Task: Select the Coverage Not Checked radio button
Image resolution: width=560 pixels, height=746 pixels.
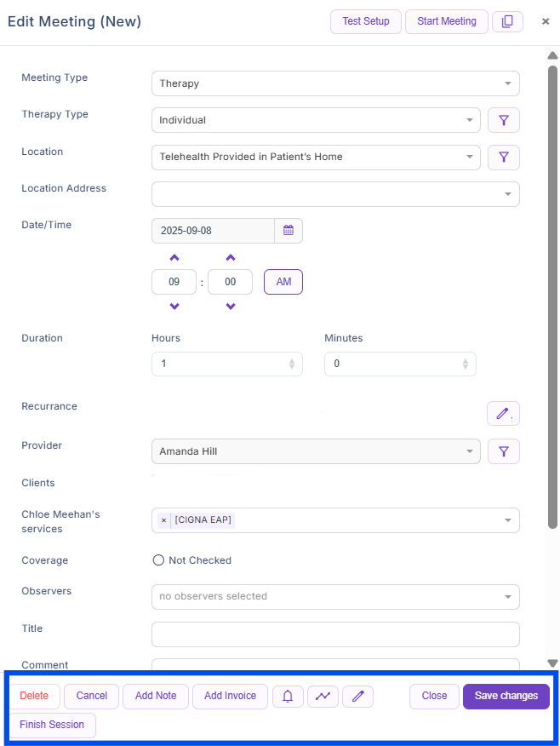Action: [x=157, y=560]
